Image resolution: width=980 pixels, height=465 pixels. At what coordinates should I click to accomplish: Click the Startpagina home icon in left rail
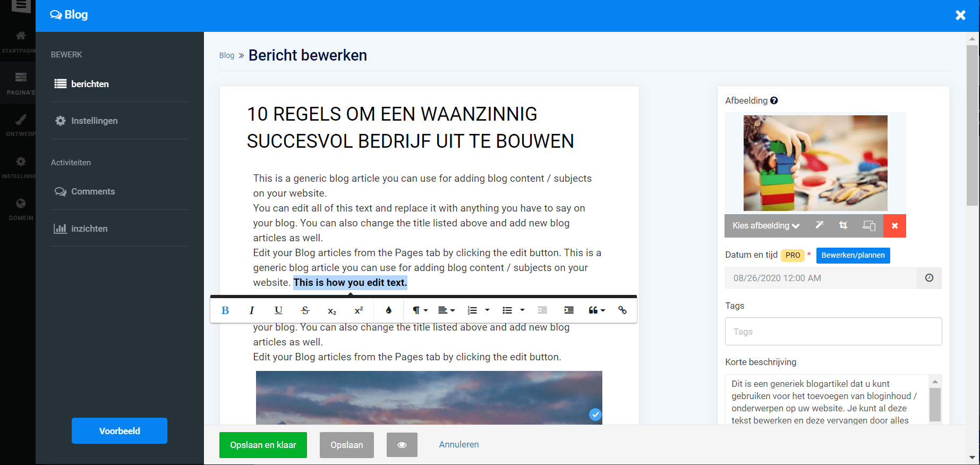pos(21,36)
